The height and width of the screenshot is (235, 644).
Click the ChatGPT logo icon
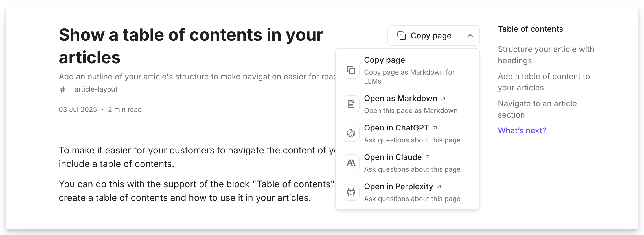pyautogui.click(x=351, y=133)
